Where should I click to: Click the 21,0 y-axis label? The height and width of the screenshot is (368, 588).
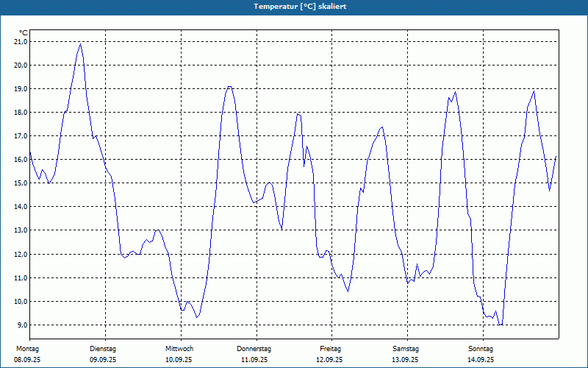click(x=21, y=42)
